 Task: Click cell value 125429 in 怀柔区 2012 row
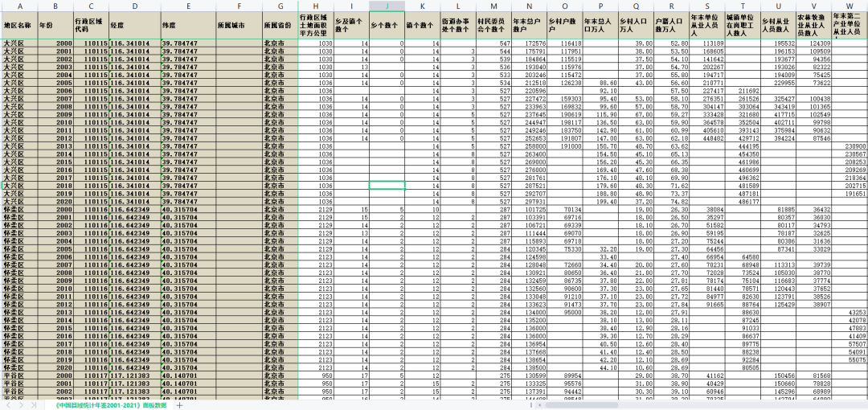click(x=778, y=304)
